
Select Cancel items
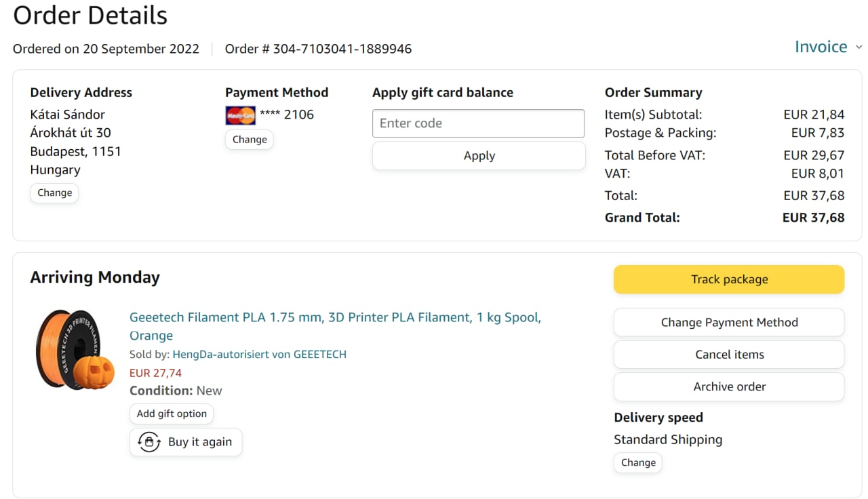[x=728, y=355]
